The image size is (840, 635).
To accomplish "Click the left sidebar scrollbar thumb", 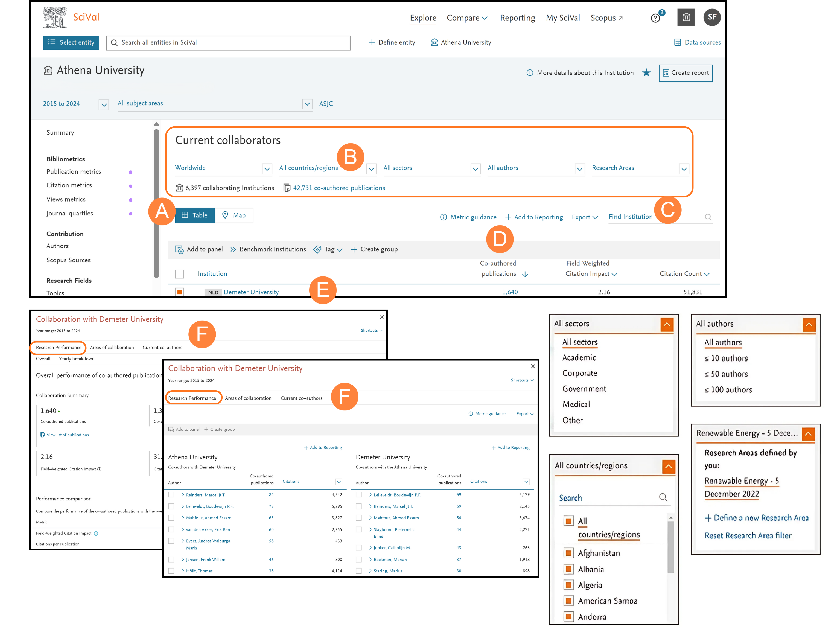I will coord(156,203).
